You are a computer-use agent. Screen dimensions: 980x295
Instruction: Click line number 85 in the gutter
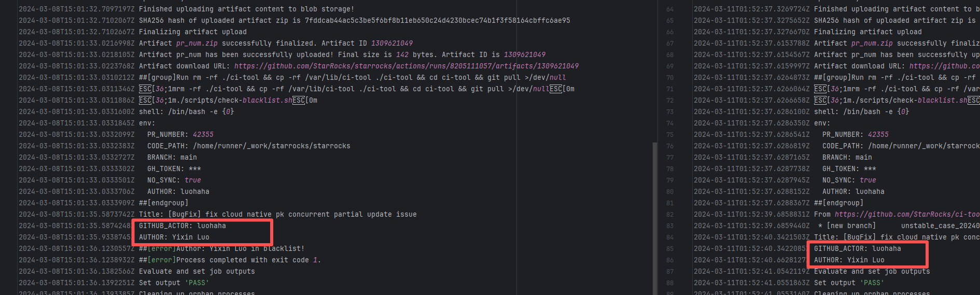tap(670, 249)
